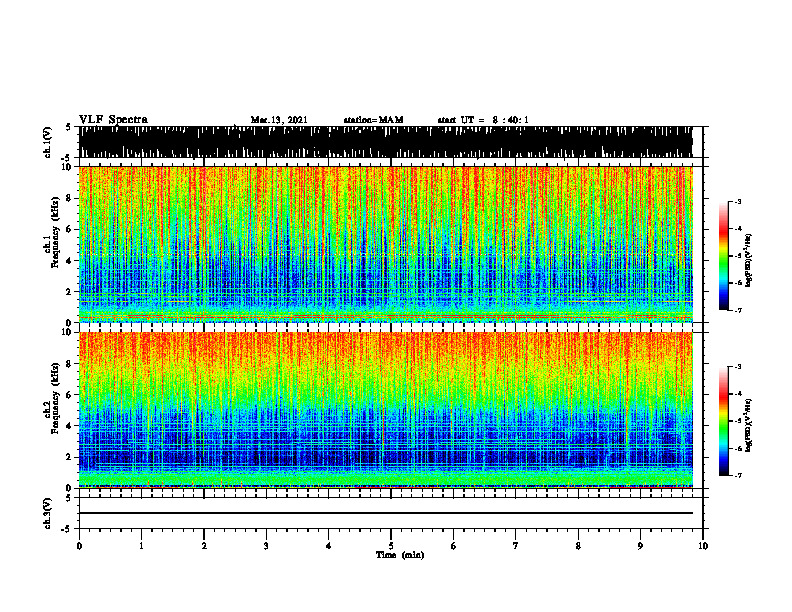Click the "2" kHz tick of ch.1 spectrogram

pyautogui.click(x=71, y=292)
